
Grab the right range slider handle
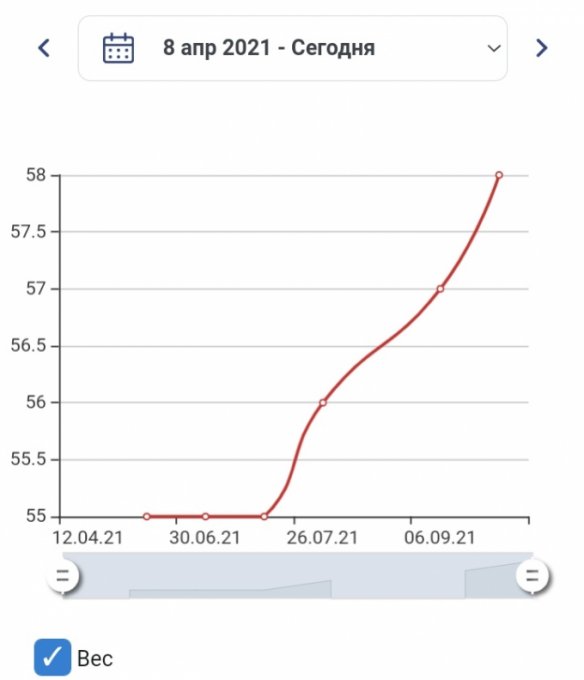tap(532, 576)
